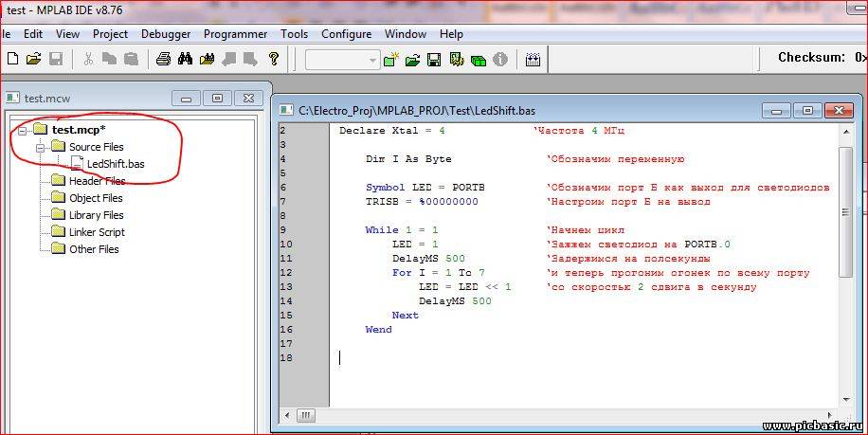Image resolution: width=868 pixels, height=435 pixels.
Task: Click the "Declare Xtal = 4" code line
Action: tap(392, 131)
